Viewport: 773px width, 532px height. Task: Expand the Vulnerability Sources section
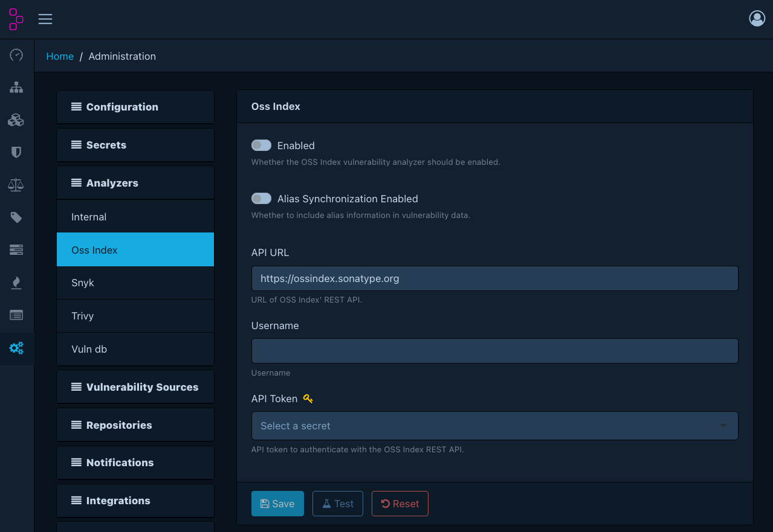coord(135,386)
